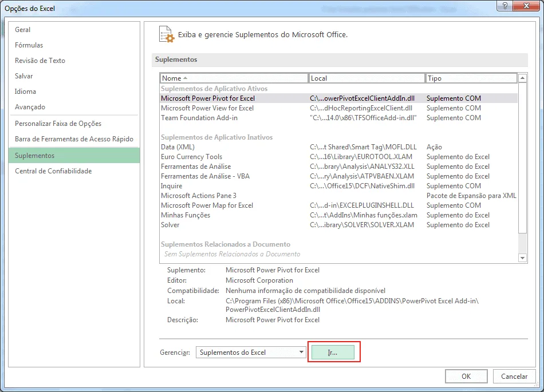Image resolution: width=544 pixels, height=392 pixels.
Task: Click the Ação type cell
Action: [434, 147]
